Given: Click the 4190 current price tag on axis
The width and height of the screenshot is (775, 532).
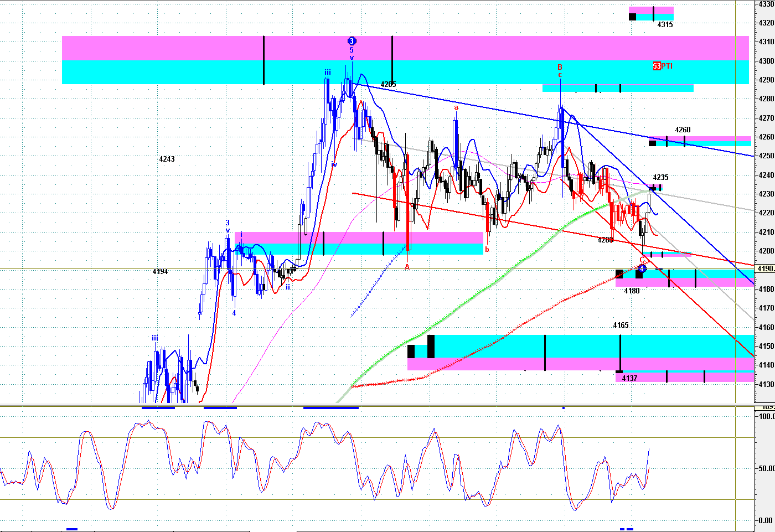Looking at the screenshot, I should click(765, 268).
